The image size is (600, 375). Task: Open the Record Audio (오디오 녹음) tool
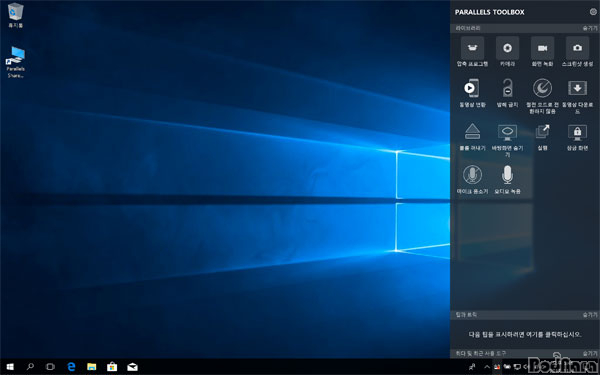[x=507, y=179]
